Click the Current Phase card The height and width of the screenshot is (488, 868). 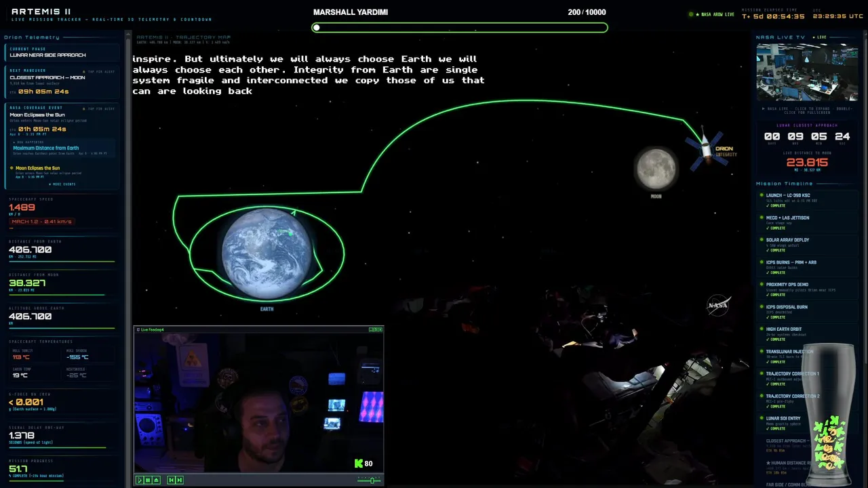click(x=62, y=52)
